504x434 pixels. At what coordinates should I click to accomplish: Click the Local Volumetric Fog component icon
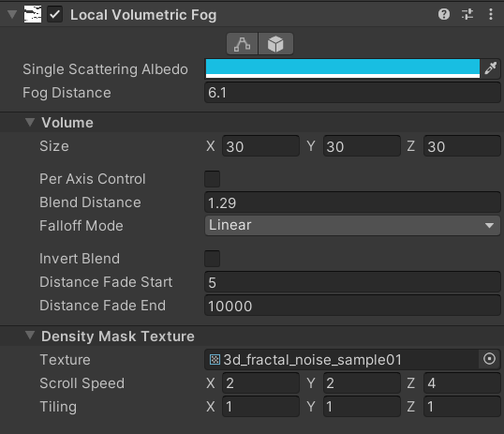pos(33,14)
